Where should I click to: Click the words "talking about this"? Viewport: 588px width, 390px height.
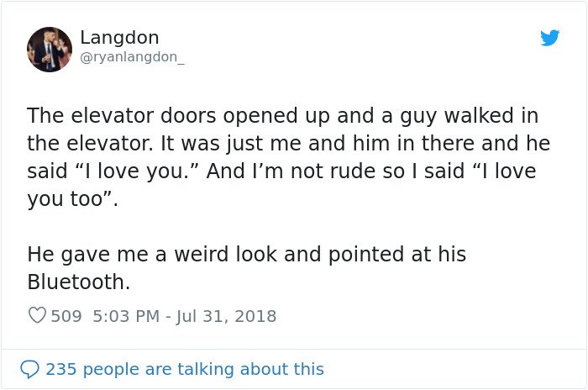(250, 369)
